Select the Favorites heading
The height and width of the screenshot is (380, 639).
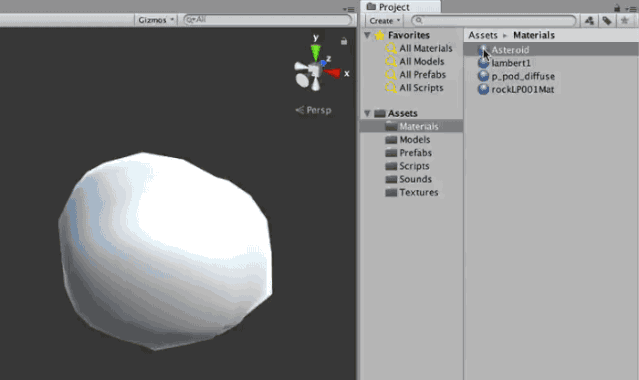pos(409,35)
